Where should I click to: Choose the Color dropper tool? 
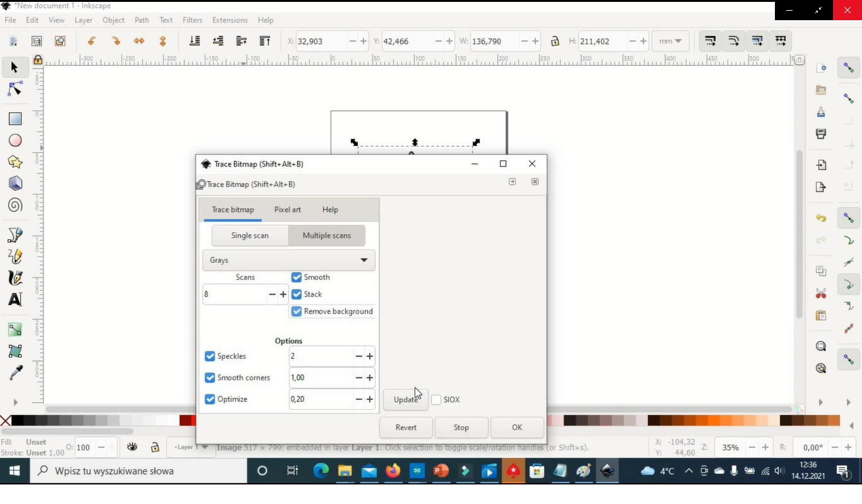(x=15, y=373)
